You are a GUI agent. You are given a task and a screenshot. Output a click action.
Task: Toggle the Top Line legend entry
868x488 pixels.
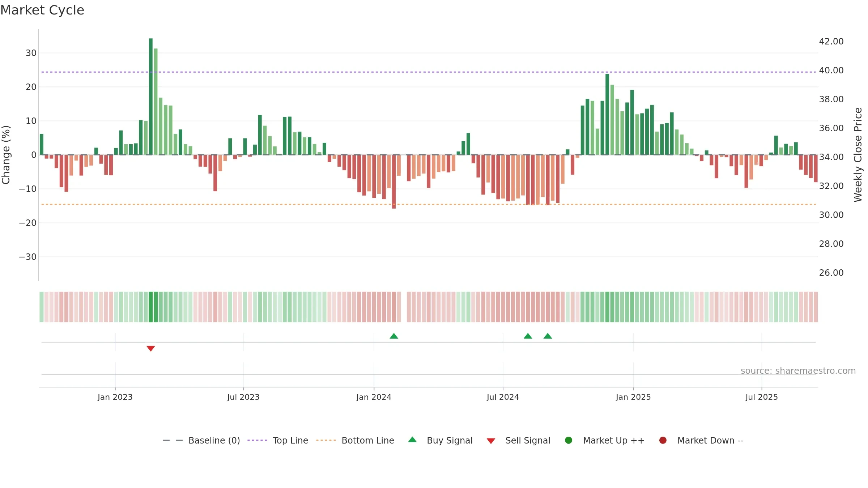pyautogui.click(x=290, y=440)
